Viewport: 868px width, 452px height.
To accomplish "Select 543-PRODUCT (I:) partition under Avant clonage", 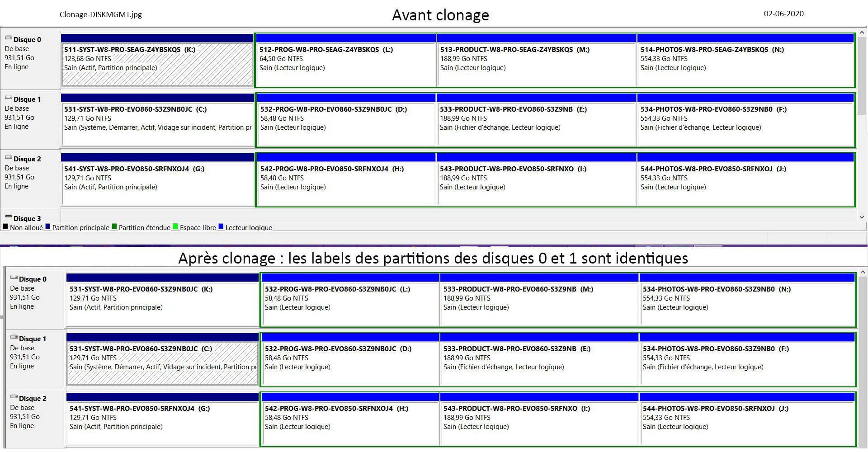I will [537, 179].
